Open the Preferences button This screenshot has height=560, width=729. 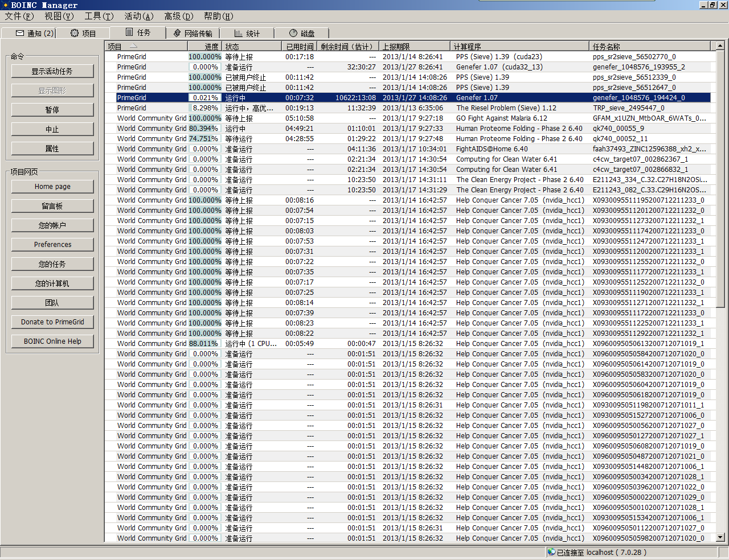[x=52, y=245]
